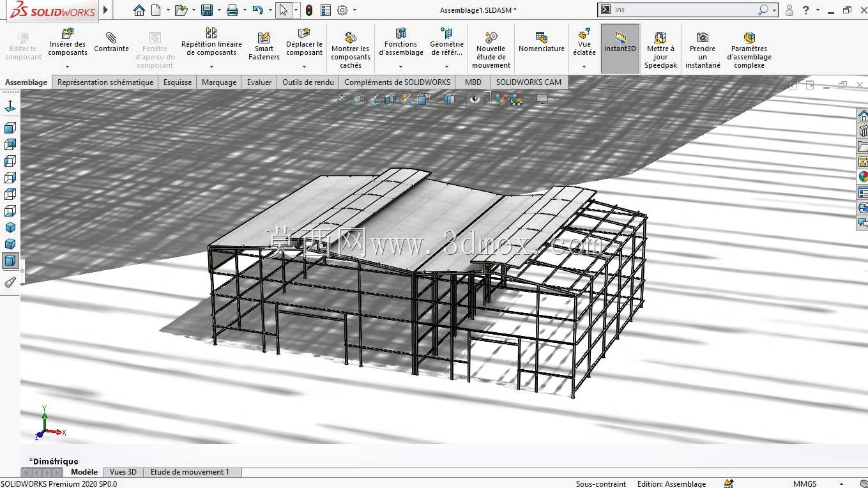Open the Marquage tab
Viewport: 868px width, 488px height.
click(x=219, y=82)
